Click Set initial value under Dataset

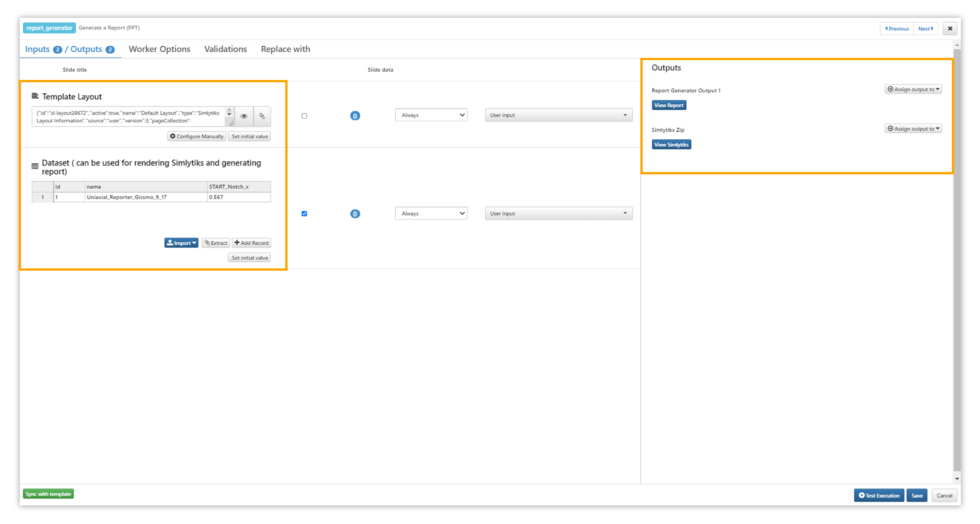point(250,258)
